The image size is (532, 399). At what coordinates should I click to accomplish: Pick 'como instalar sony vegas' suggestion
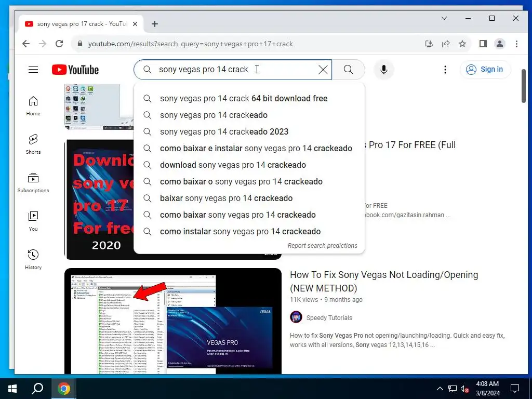pos(249,231)
